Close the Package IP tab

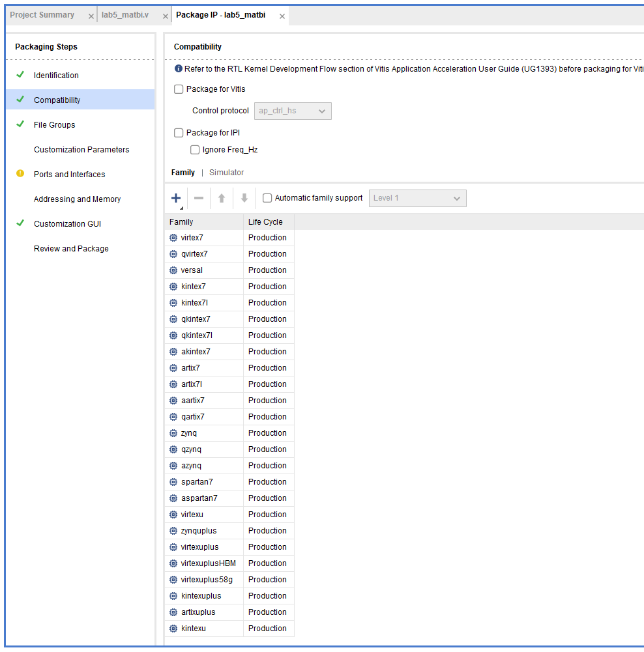[x=282, y=16]
